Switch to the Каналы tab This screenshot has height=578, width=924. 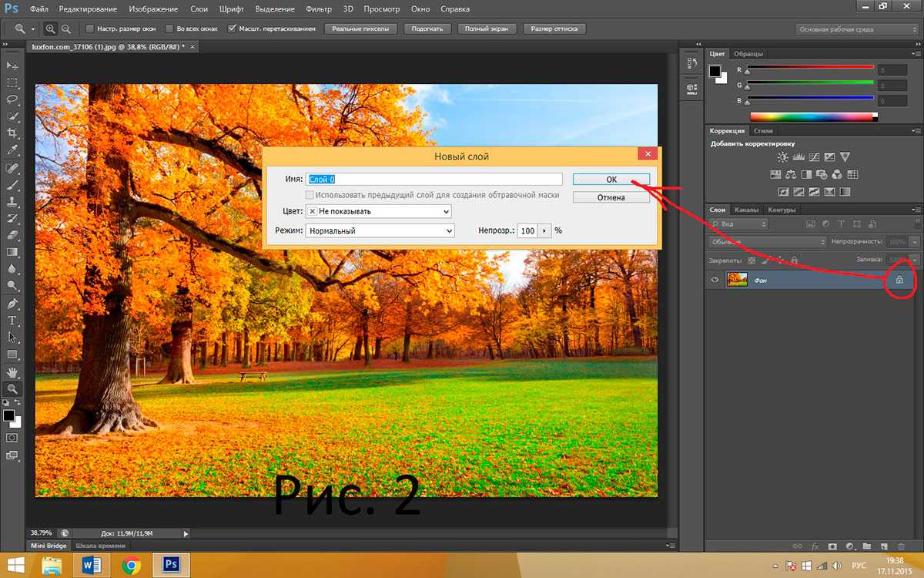point(746,210)
